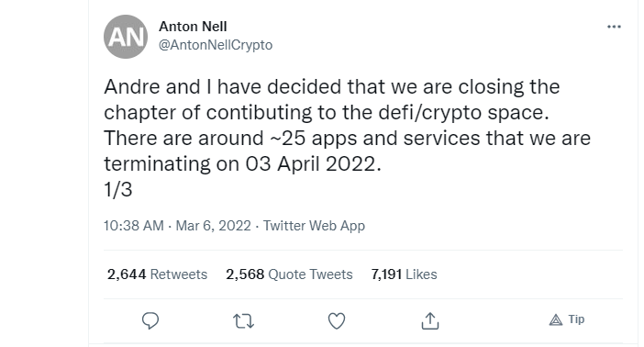
Task: Open the Twitter Web App source link
Action: pyautogui.click(x=314, y=226)
